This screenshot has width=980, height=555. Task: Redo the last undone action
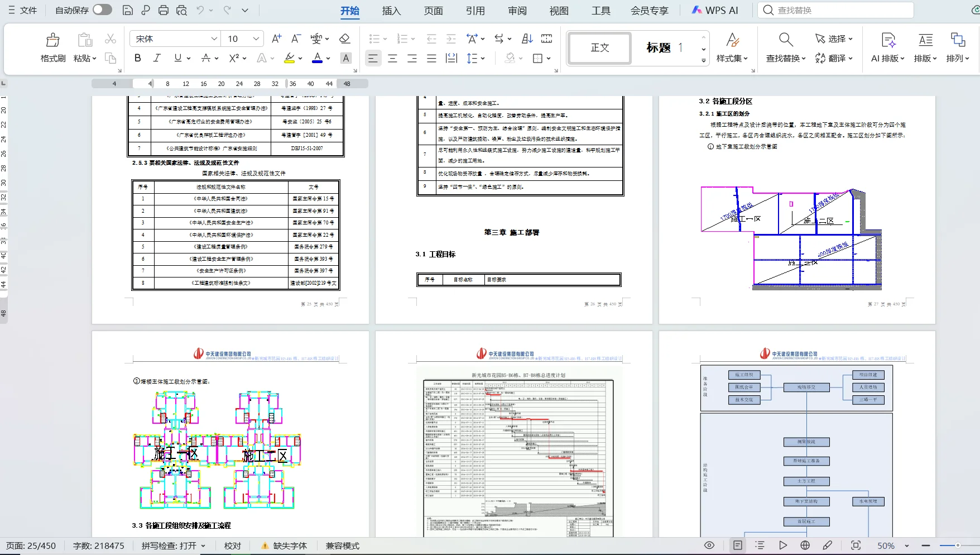pyautogui.click(x=227, y=10)
